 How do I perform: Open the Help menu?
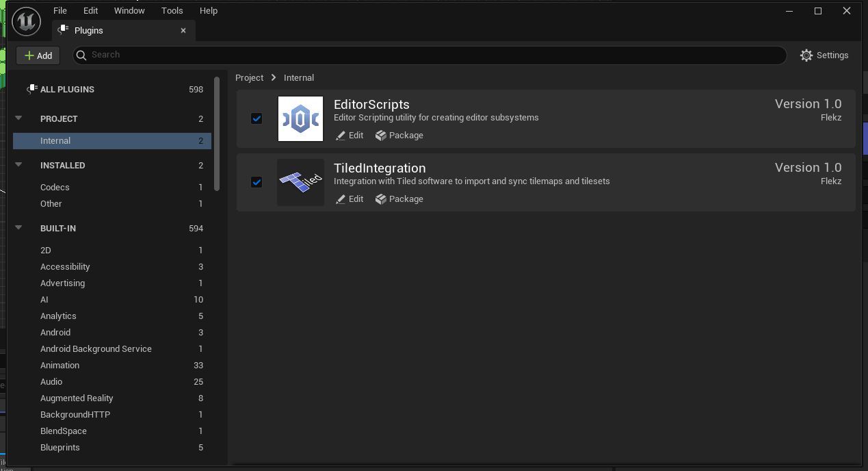point(209,10)
